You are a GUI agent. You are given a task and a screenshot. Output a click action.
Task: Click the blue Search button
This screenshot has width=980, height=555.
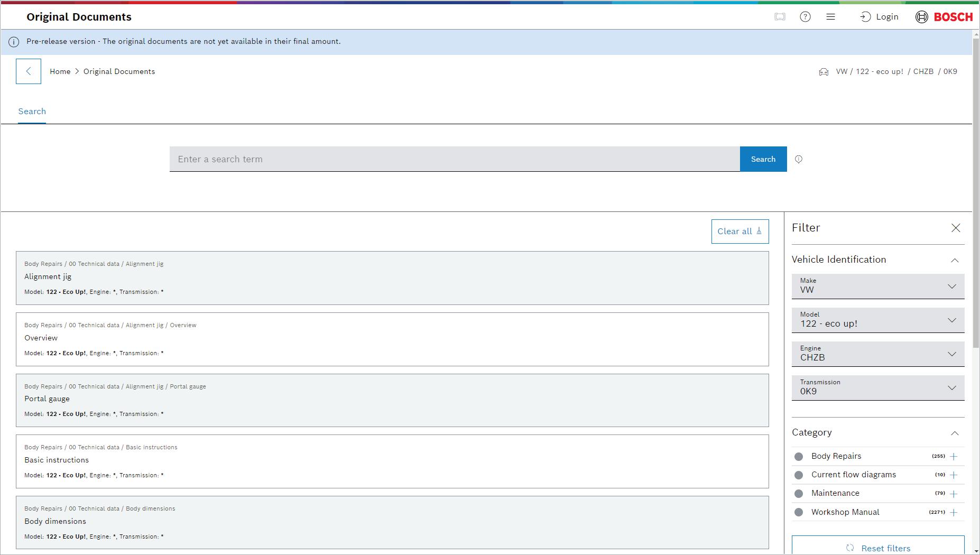[763, 159]
